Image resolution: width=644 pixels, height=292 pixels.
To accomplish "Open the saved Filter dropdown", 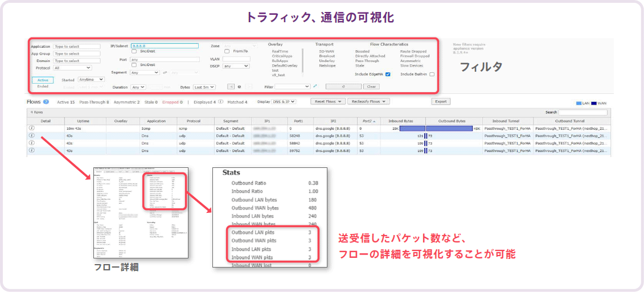I will pos(293,87).
